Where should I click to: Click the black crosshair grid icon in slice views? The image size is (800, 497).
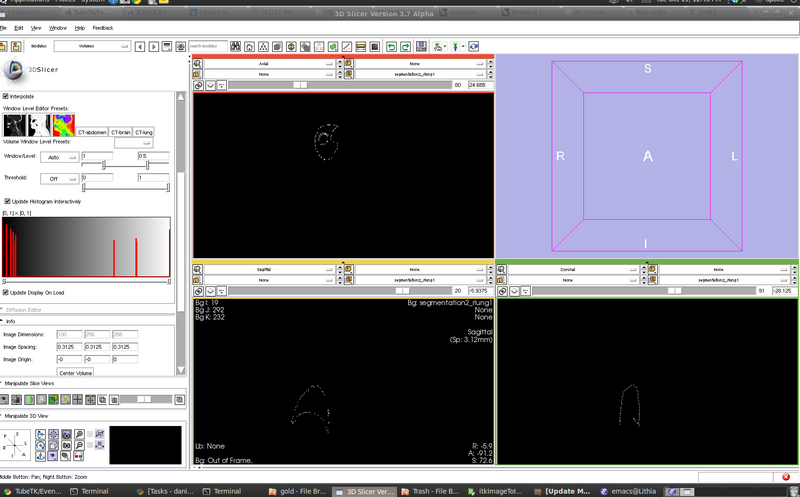78,400
